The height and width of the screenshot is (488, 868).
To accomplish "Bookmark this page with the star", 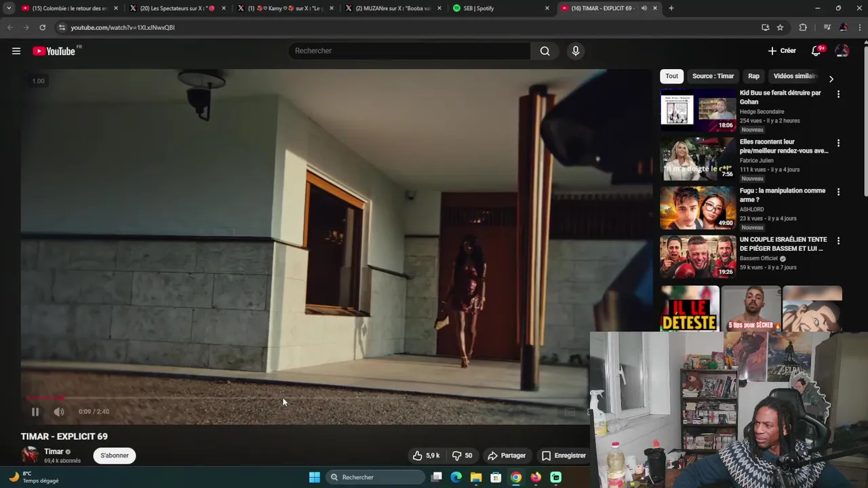I will pos(780,27).
